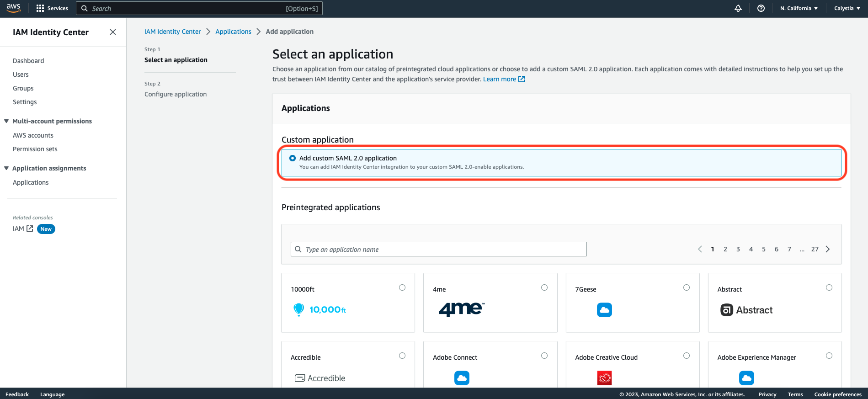Click the Adobe Creative Cloud logo
Image resolution: width=868 pixels, height=399 pixels.
pos(604,378)
